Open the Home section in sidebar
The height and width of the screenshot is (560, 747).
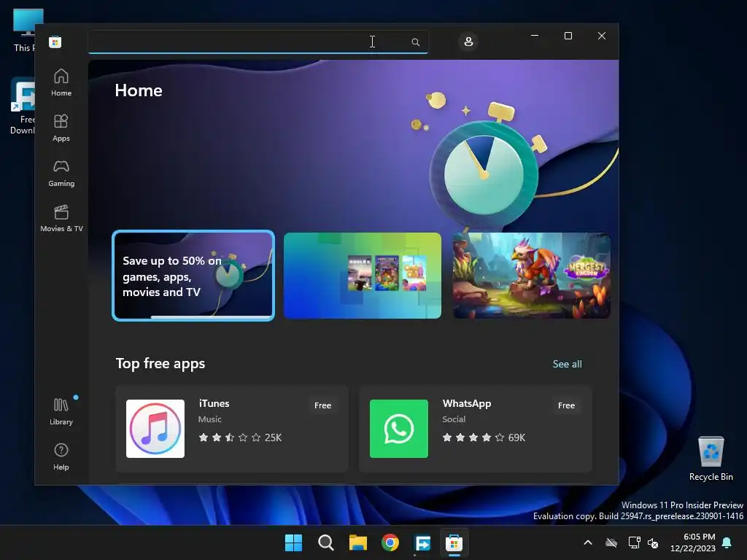61,82
